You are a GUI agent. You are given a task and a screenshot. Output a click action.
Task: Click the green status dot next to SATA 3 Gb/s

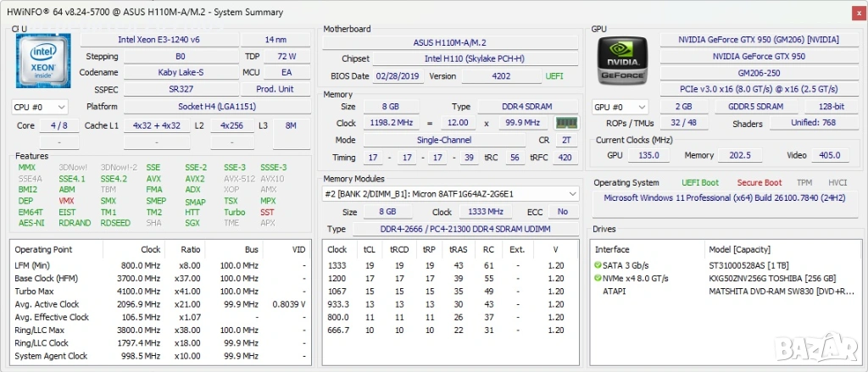[x=598, y=266]
